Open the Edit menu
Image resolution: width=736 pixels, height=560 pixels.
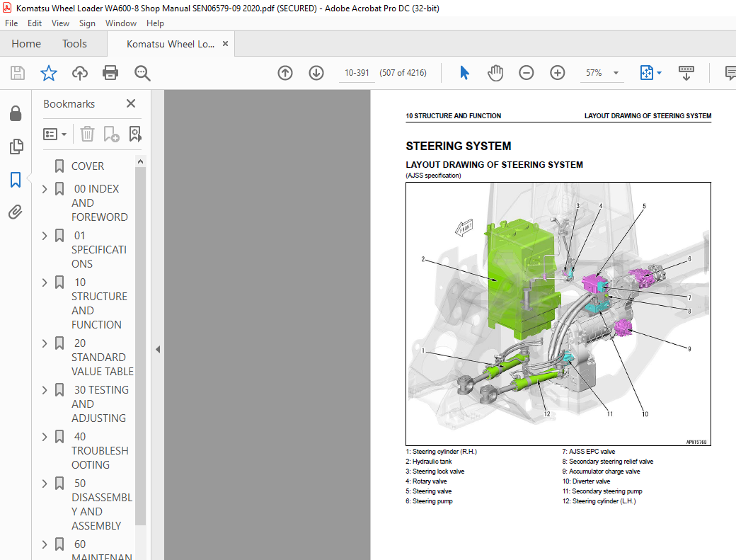point(34,23)
